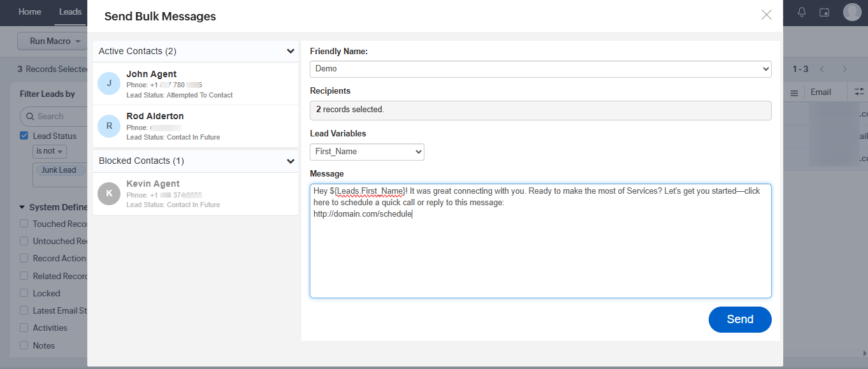
Task: Open the Friendly Name dropdown
Action: click(x=540, y=69)
